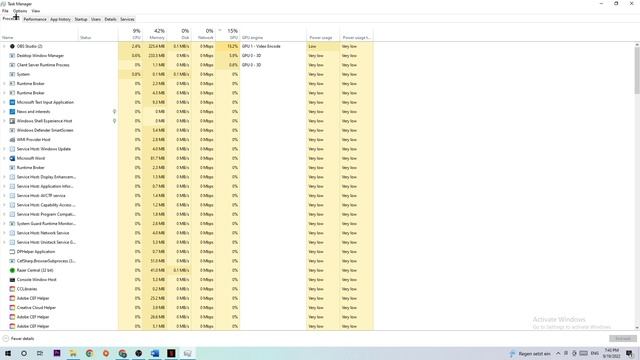Image resolution: width=640 pixels, height=360 pixels.
Task: Switch to the Details tab
Action: click(110, 19)
